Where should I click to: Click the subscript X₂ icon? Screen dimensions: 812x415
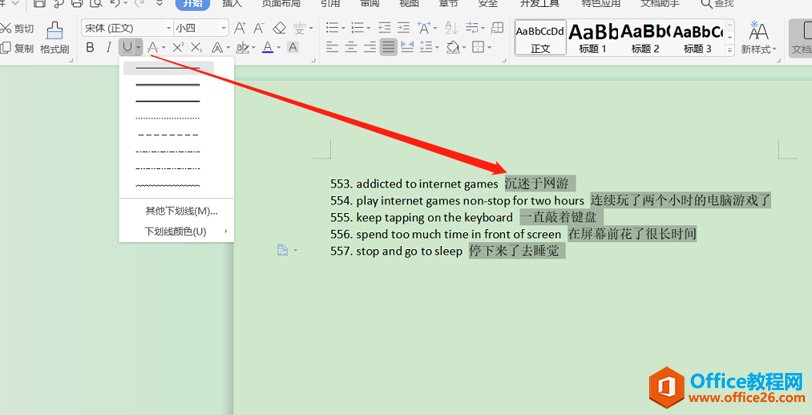point(196,48)
